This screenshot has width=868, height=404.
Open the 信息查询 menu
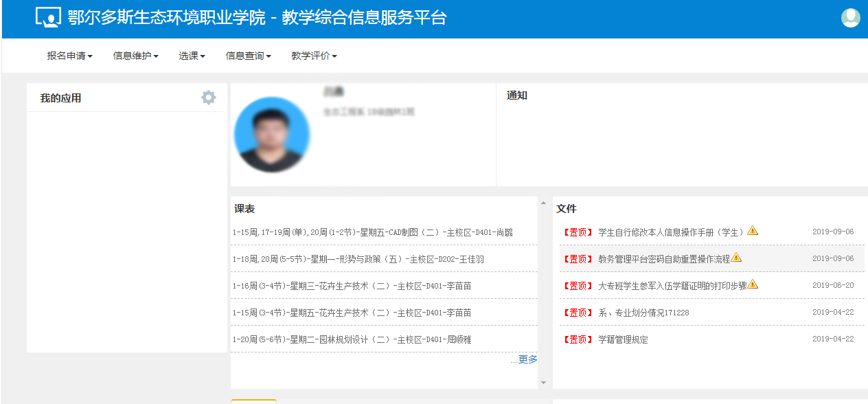(248, 56)
